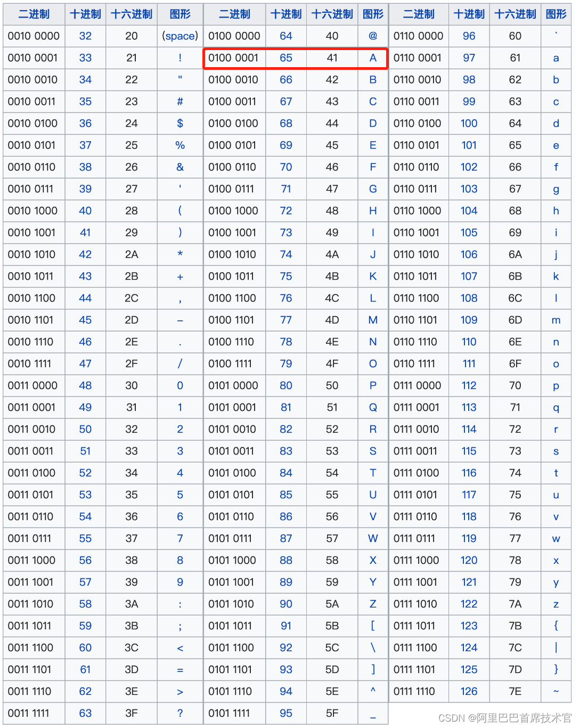Click the decimal link 63
Image resolution: width=580 pixels, height=728 pixels.
click(x=85, y=713)
